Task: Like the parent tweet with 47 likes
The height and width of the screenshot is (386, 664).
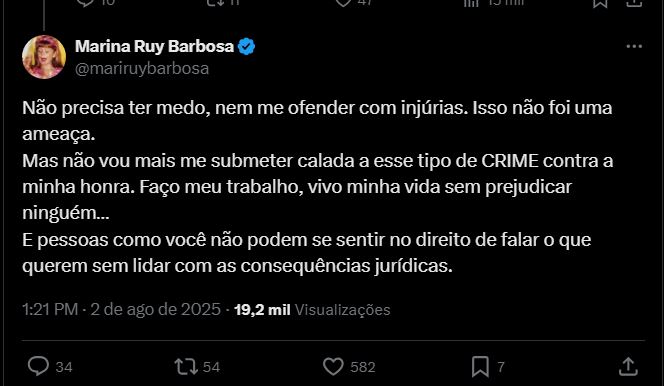Action: (x=343, y=3)
